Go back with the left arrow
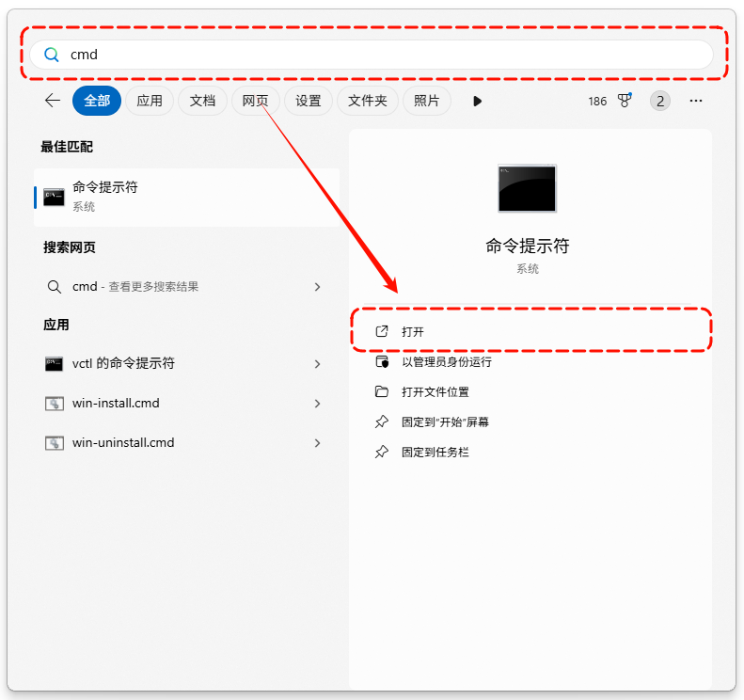This screenshot has width=744, height=700. point(52,101)
